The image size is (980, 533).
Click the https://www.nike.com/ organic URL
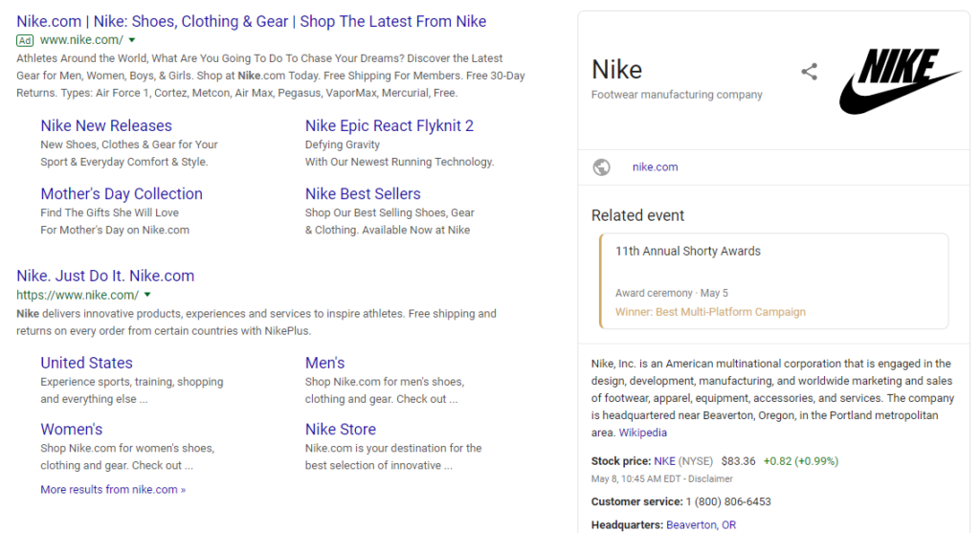[78, 295]
